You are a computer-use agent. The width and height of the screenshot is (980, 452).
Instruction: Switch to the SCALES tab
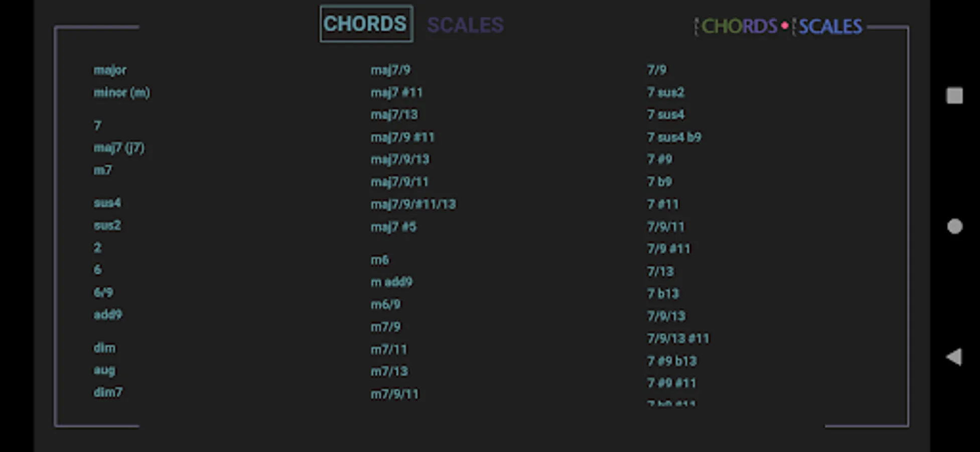465,25
